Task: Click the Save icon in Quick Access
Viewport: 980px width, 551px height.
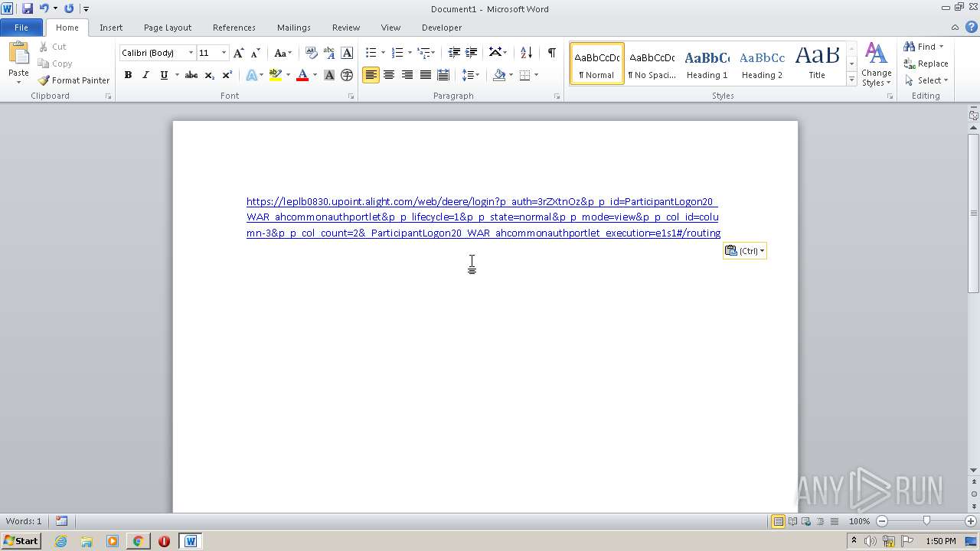Action: pyautogui.click(x=28, y=8)
